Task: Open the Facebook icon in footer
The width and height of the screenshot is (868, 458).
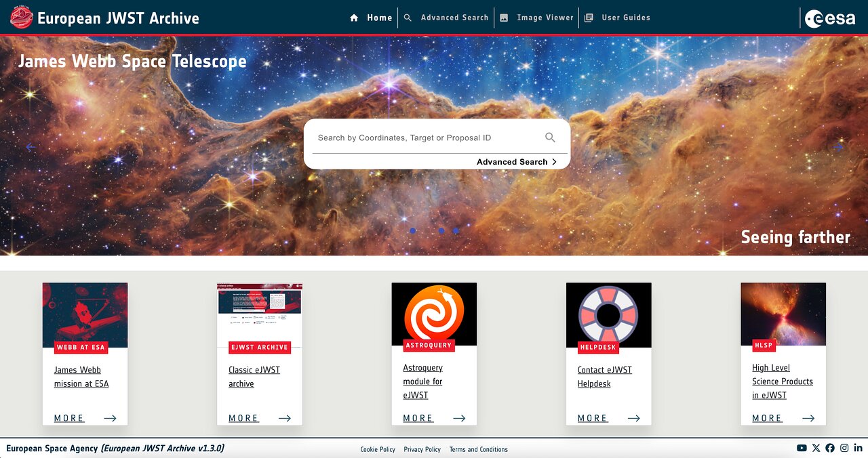Action: 830,448
